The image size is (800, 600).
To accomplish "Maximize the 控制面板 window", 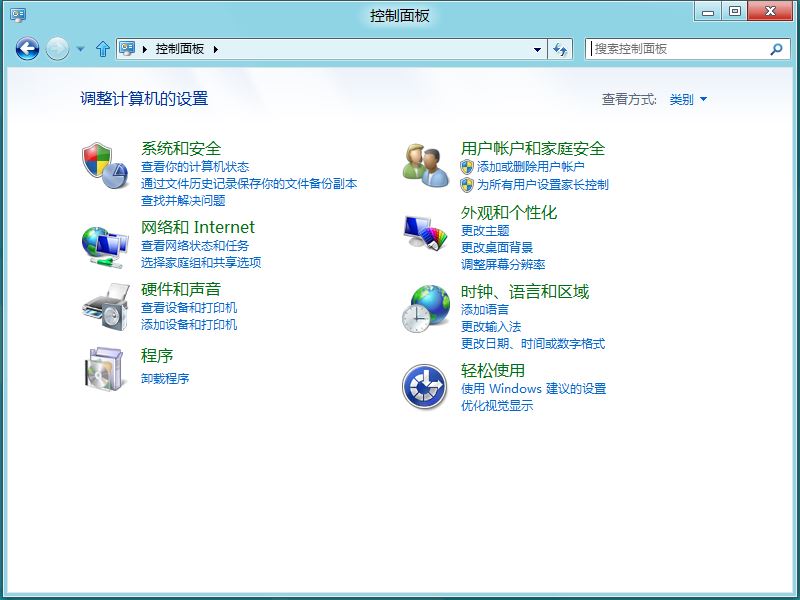I will (x=735, y=11).
